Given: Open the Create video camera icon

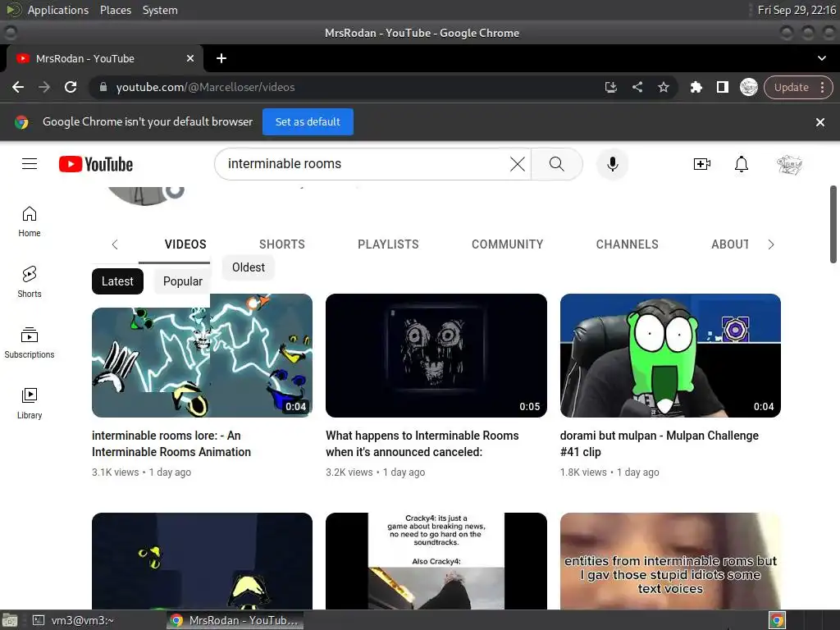Looking at the screenshot, I should [702, 164].
